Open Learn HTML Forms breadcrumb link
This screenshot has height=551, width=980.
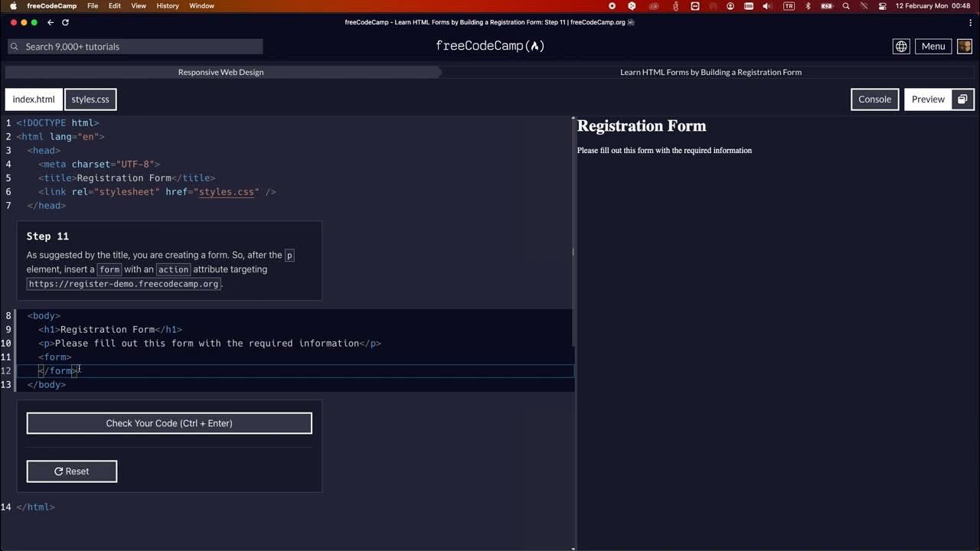click(x=710, y=72)
